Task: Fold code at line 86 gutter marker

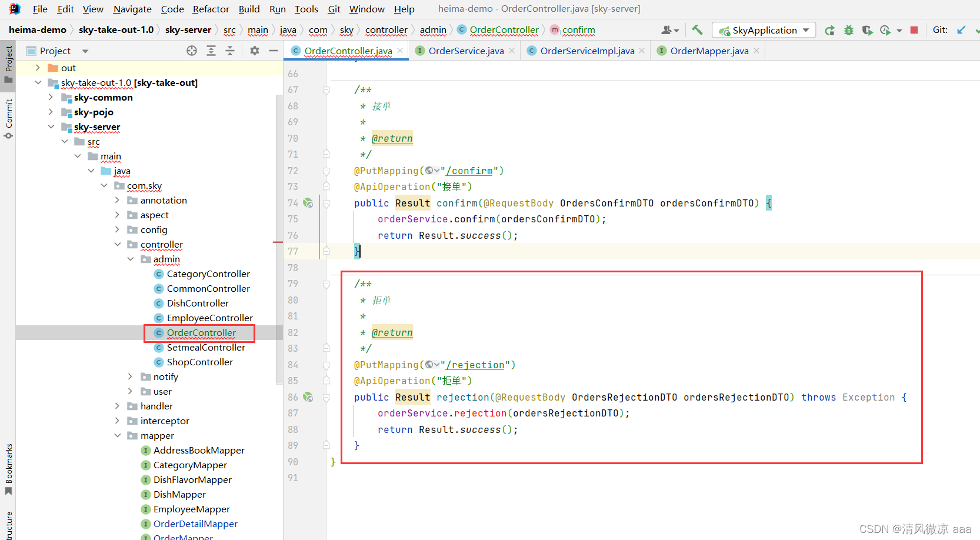Action: point(326,397)
